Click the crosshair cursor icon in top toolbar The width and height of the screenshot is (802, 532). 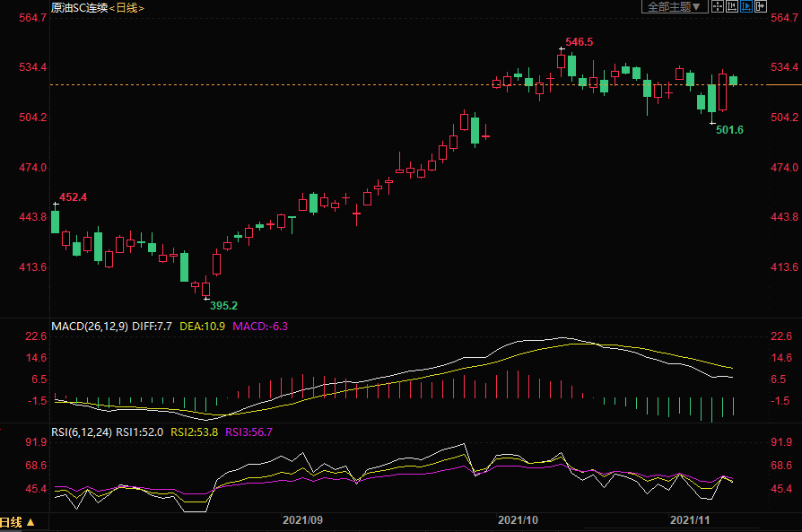[x=717, y=7]
